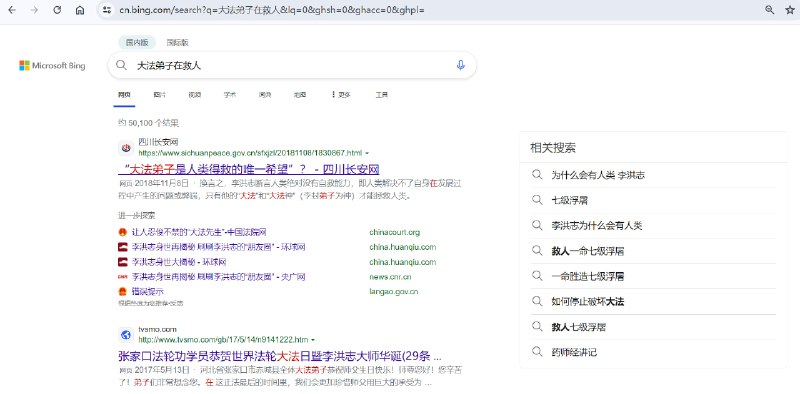The height and width of the screenshot is (394, 800).
Task: Open the 视频 results tab
Action: click(194, 94)
